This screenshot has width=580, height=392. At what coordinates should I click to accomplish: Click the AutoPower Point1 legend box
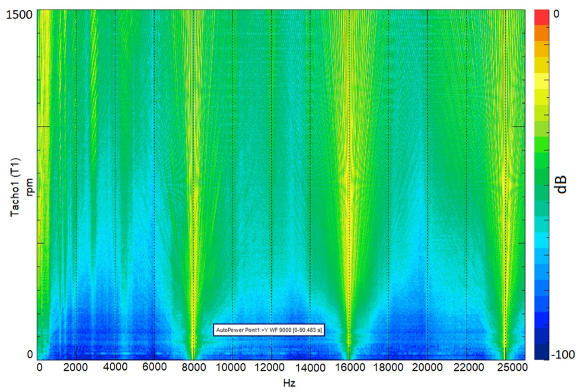pyautogui.click(x=269, y=330)
